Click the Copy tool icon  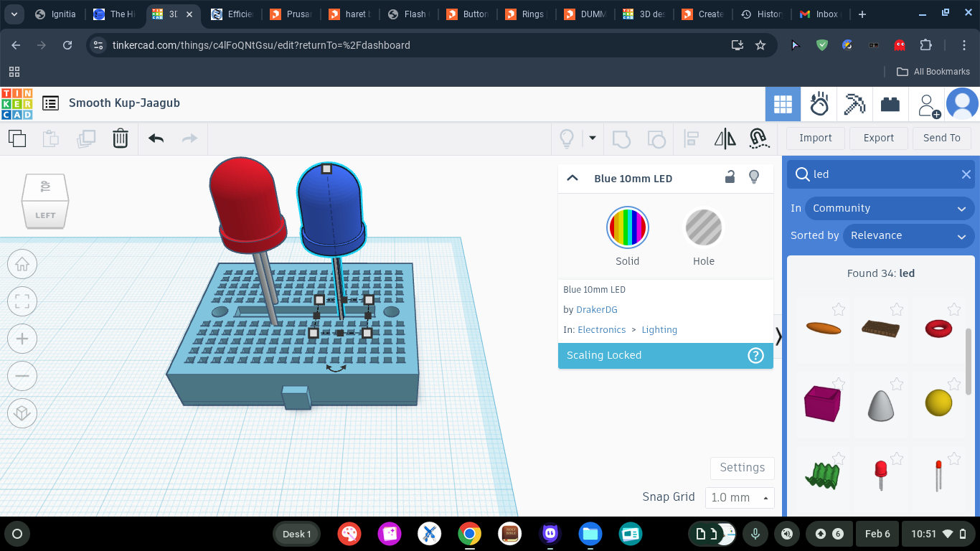tap(17, 138)
